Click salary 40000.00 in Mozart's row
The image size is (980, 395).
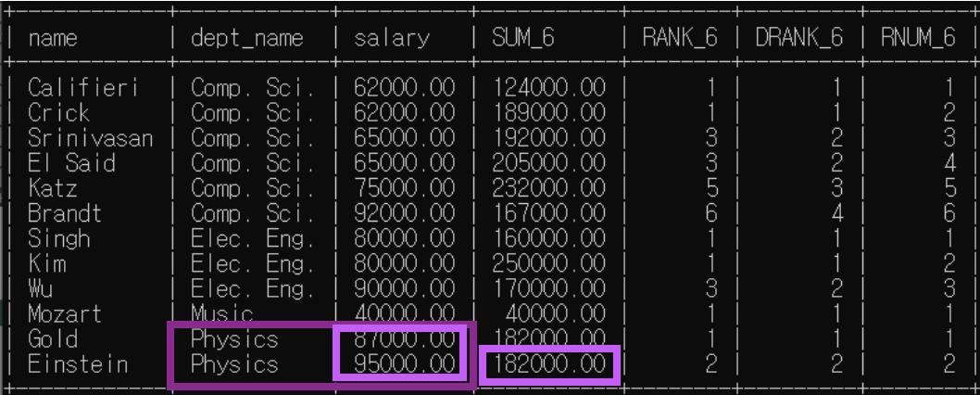pos(405,313)
